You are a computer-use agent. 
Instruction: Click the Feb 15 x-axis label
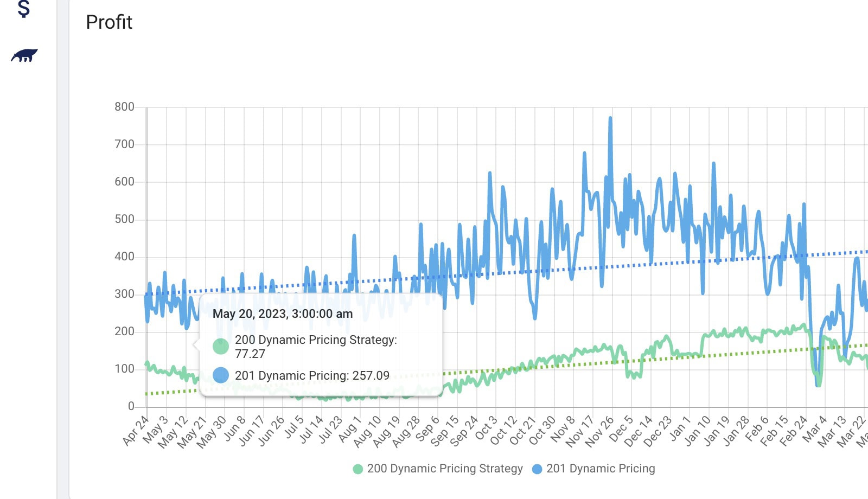click(774, 431)
